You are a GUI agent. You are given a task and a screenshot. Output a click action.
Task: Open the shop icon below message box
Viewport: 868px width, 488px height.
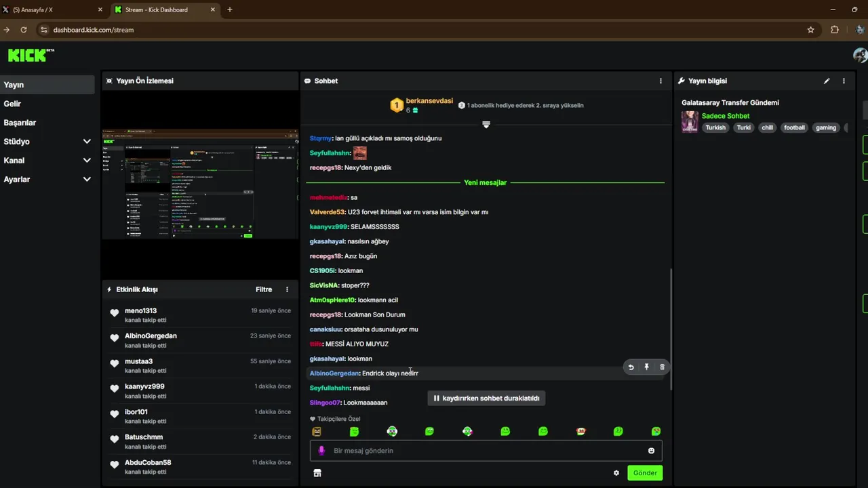click(x=317, y=473)
